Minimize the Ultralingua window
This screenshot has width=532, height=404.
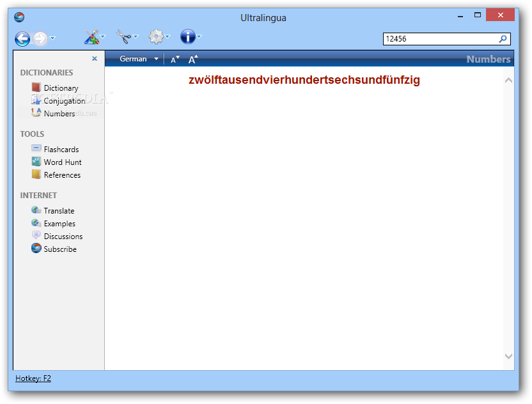(x=460, y=15)
